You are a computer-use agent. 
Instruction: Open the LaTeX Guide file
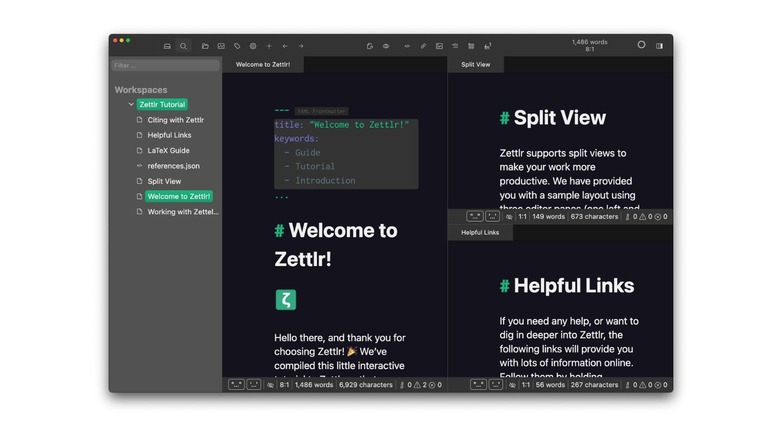click(168, 151)
